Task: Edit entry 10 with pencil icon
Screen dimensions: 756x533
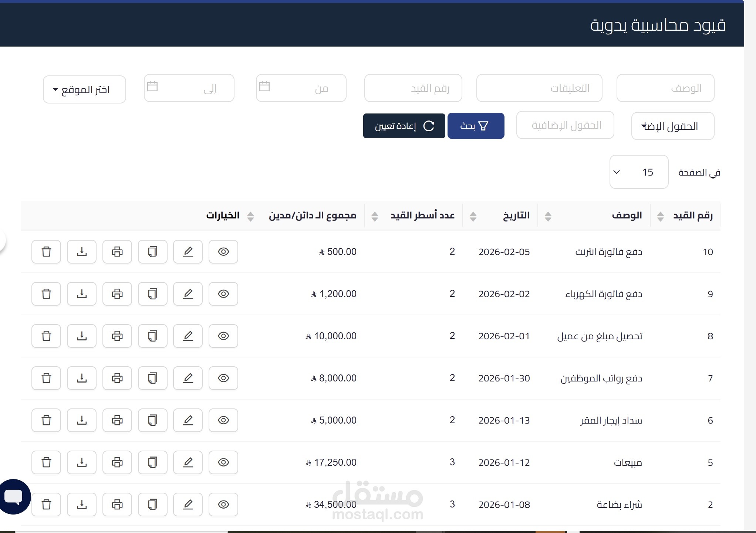Action: pyautogui.click(x=188, y=252)
